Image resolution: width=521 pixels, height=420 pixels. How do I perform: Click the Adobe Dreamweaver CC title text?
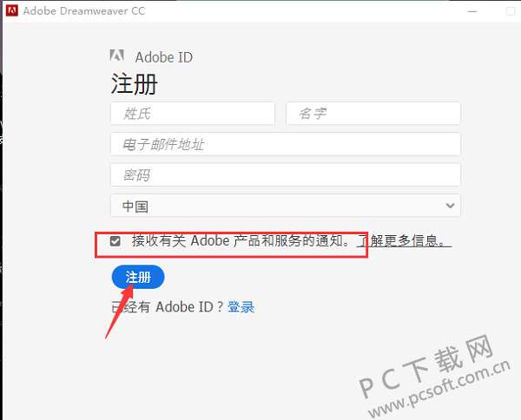point(84,11)
